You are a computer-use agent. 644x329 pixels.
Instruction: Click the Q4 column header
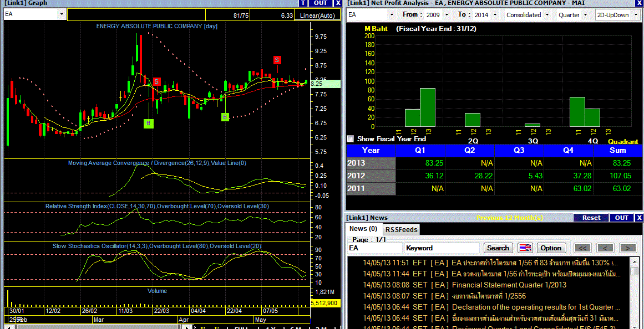click(569, 150)
